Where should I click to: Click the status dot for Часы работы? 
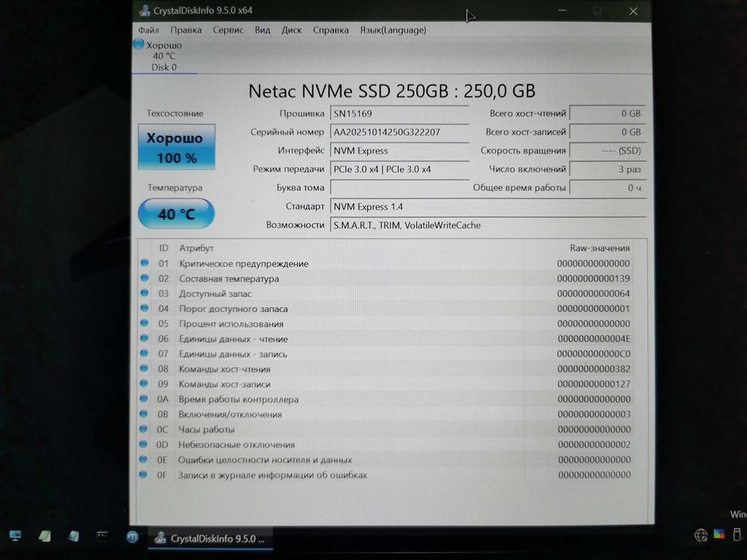(x=143, y=429)
